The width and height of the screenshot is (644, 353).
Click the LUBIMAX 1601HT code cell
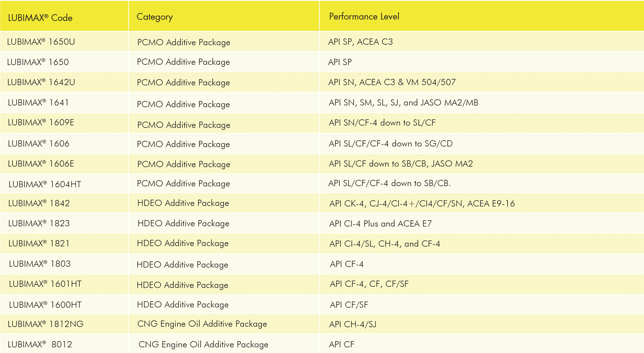[x=64, y=284]
